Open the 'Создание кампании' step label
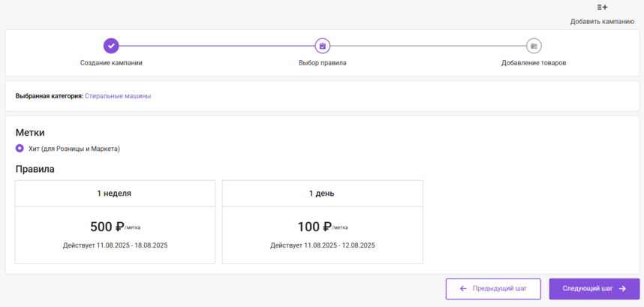 click(x=111, y=63)
